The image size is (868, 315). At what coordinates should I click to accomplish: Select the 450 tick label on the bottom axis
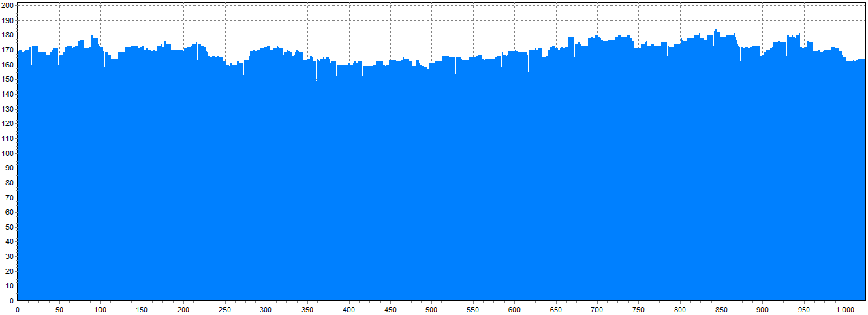click(x=390, y=310)
